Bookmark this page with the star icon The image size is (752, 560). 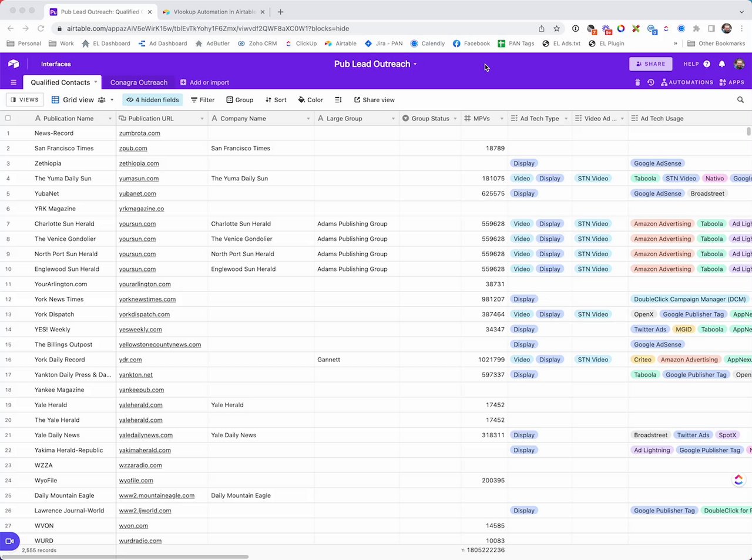coord(556,28)
